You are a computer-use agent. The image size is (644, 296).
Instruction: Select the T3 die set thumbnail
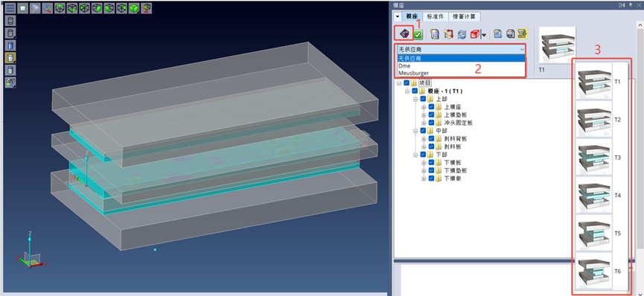click(x=594, y=157)
